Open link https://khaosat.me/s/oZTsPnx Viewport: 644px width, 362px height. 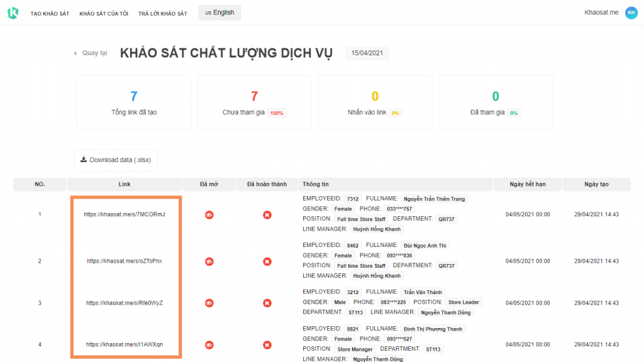pos(125,261)
